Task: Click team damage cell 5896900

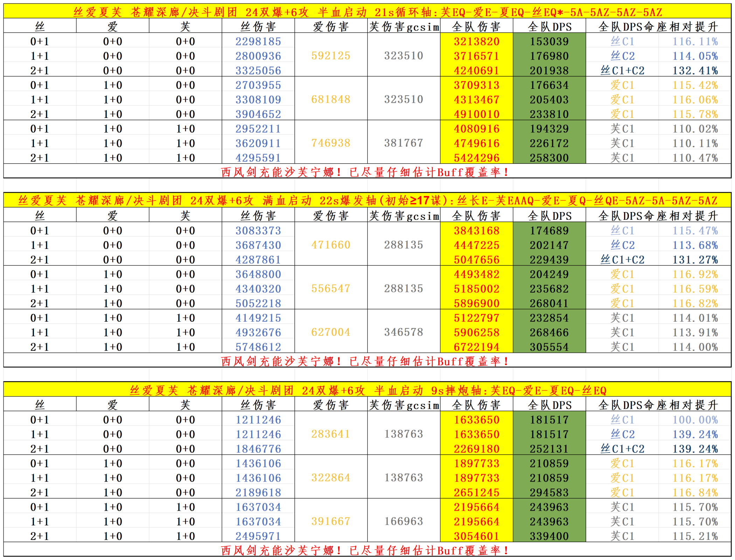Action: point(477,303)
